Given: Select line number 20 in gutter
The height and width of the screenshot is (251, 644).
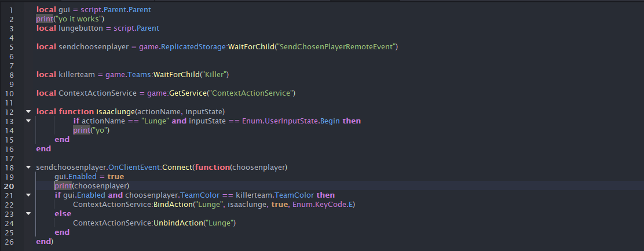Looking at the screenshot, I should (x=9, y=185).
